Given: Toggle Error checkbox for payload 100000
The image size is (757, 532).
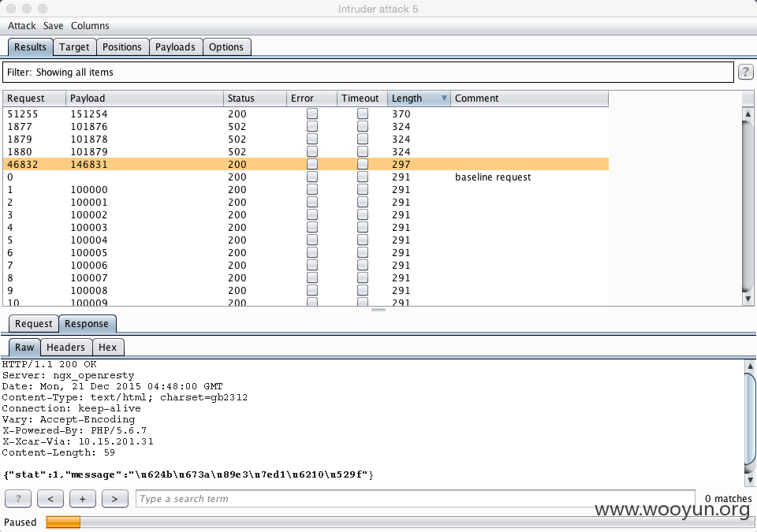Looking at the screenshot, I should [312, 189].
